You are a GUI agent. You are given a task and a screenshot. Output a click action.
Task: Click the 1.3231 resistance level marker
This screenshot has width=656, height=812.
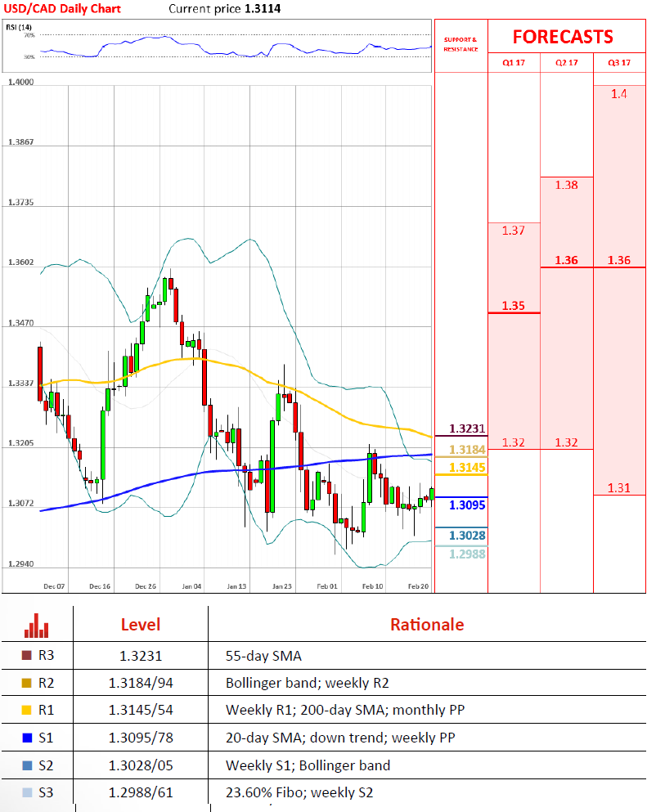(x=467, y=428)
